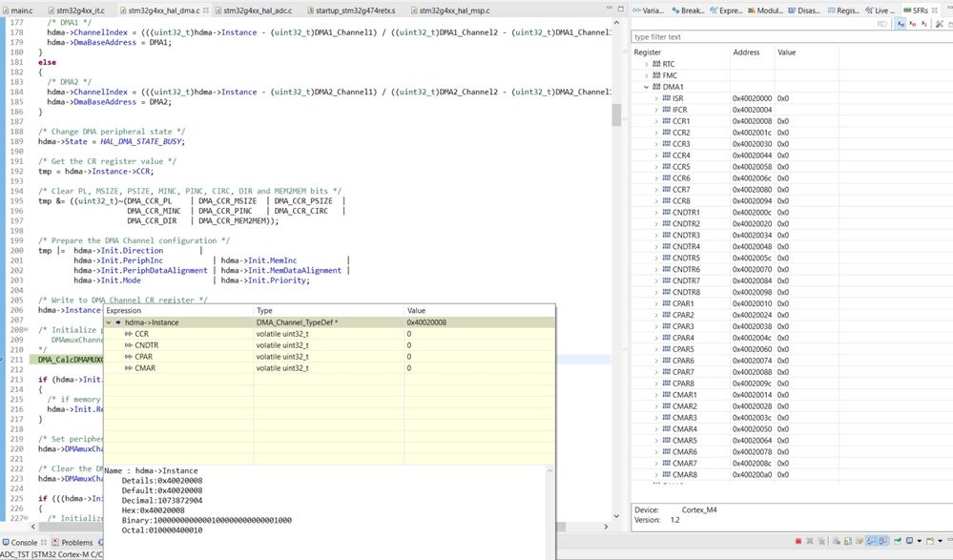Click the RD read button in SFRs toolbar
Screen dimensions: 953x560
pyautogui.click(x=881, y=24)
